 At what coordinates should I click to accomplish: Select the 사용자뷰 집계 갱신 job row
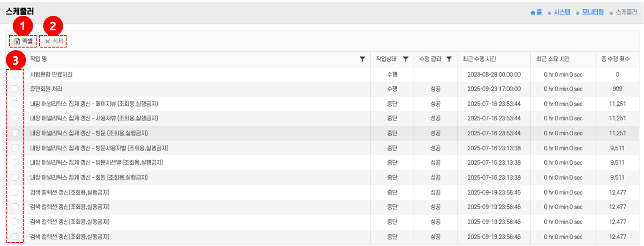coord(94,118)
